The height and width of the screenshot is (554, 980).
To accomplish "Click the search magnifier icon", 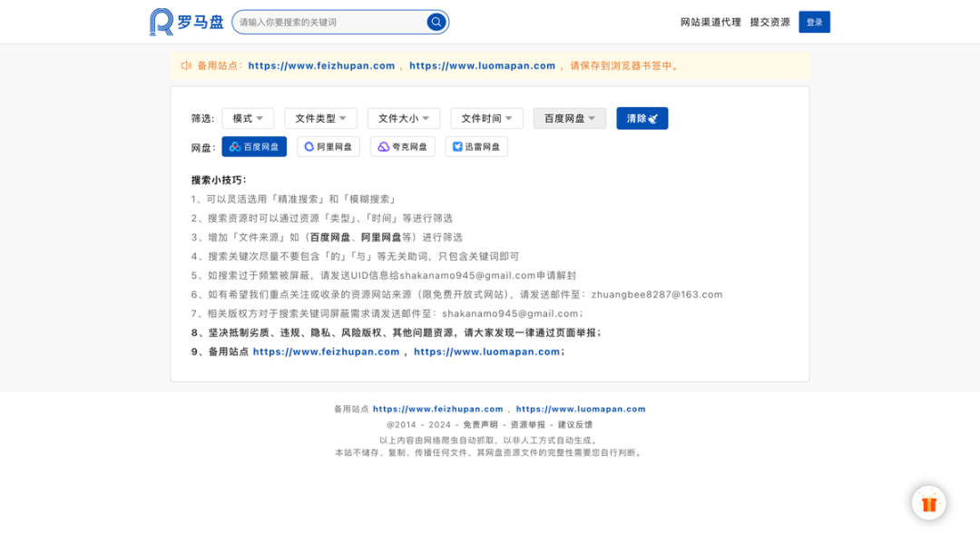I will point(436,22).
